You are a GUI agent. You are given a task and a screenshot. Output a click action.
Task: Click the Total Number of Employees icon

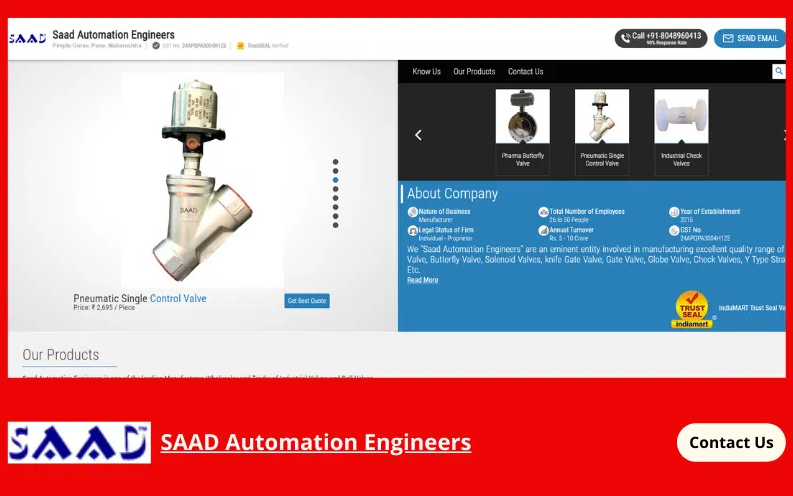click(x=543, y=212)
